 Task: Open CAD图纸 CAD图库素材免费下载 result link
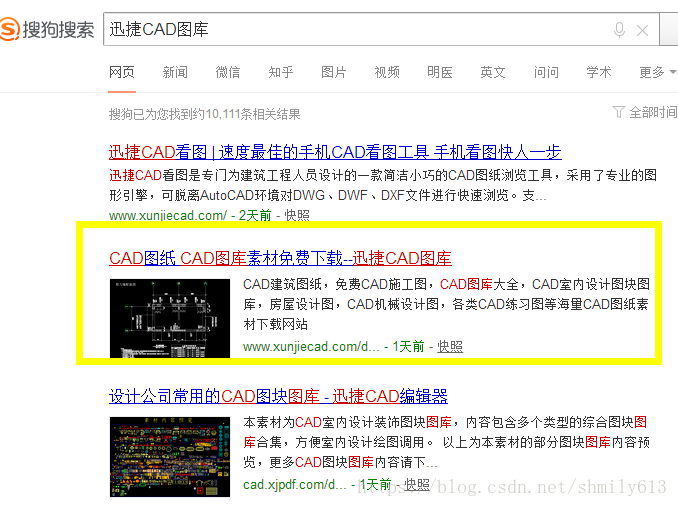pyautogui.click(x=280, y=258)
